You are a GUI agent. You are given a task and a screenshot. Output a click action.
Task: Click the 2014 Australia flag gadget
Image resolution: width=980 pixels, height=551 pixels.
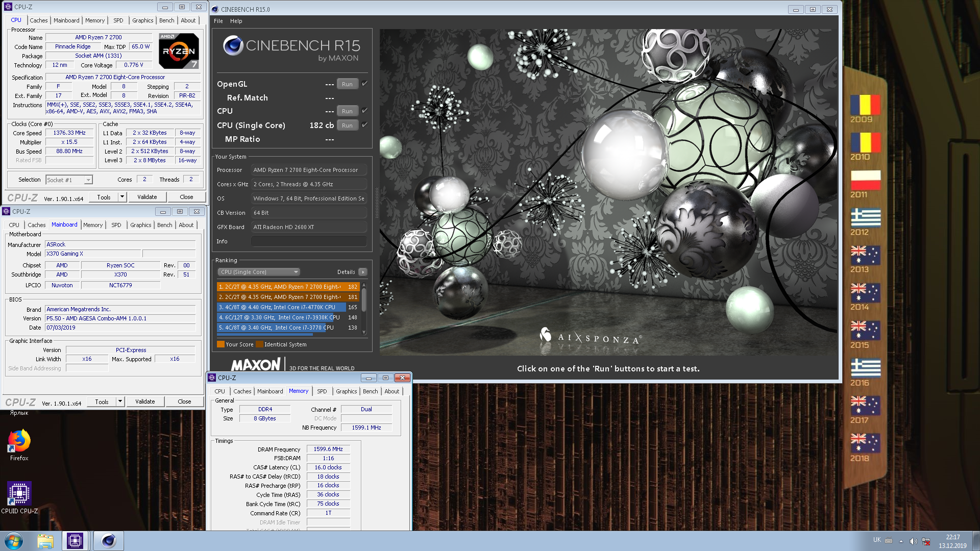point(865,293)
